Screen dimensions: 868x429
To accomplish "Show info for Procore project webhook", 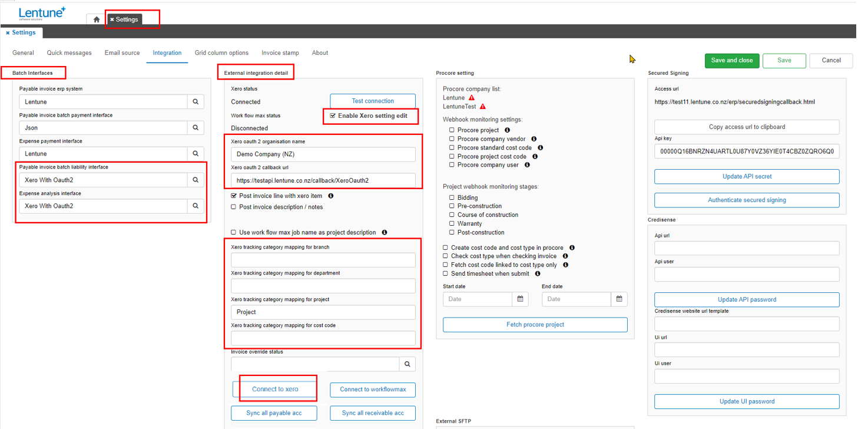I will pyautogui.click(x=507, y=130).
